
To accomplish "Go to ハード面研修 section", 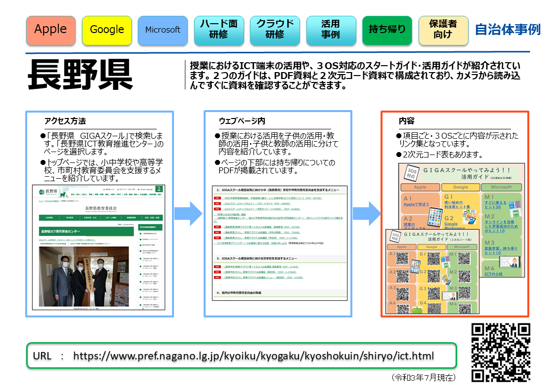I will pyautogui.click(x=219, y=31).
